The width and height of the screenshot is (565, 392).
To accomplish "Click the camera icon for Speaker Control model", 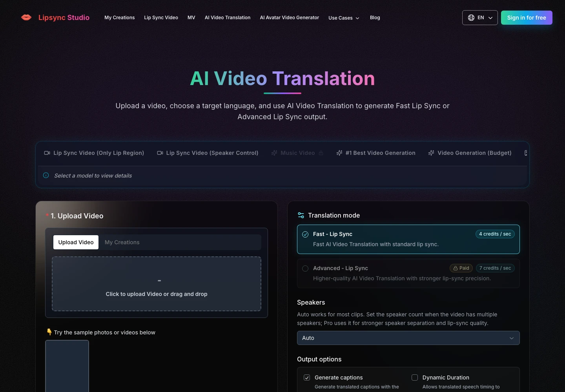I will coord(160,153).
